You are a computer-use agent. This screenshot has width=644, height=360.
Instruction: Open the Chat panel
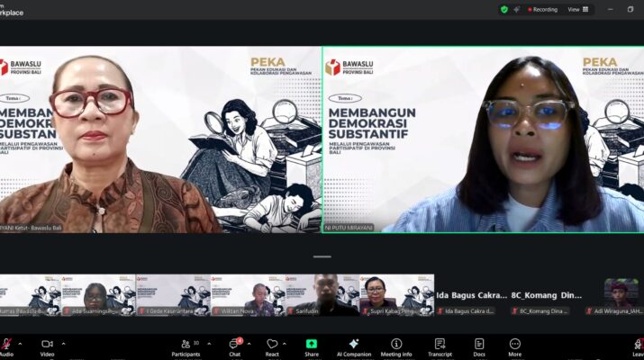tap(234, 345)
